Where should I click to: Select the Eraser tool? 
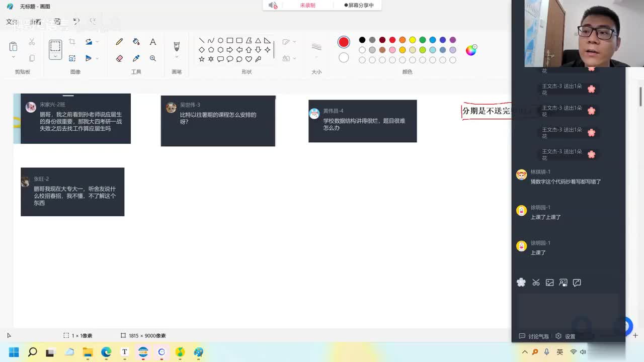(x=119, y=58)
